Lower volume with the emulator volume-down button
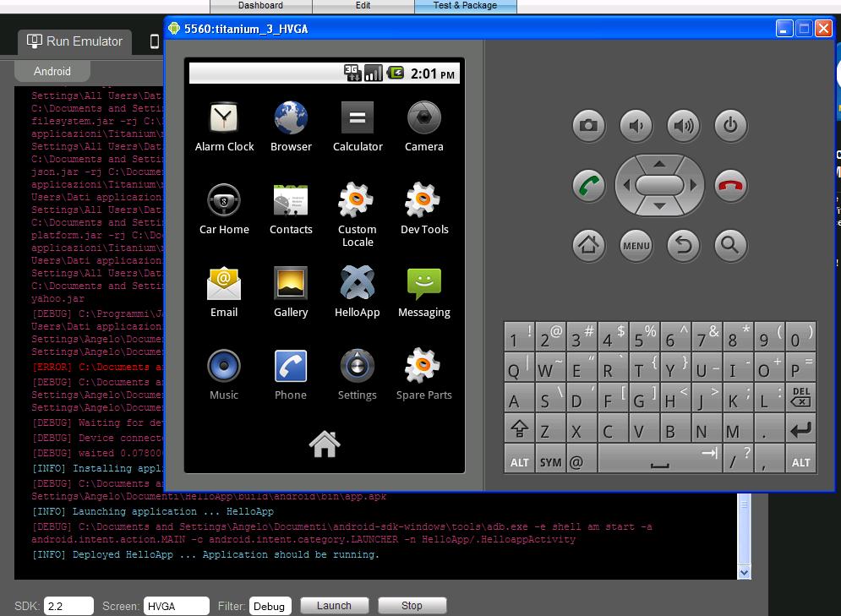 coord(636,126)
